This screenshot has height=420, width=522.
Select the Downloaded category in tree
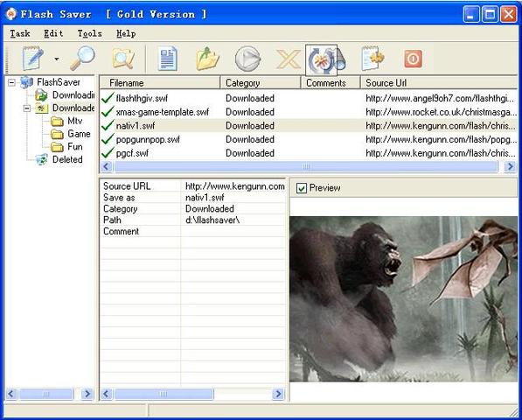pos(73,108)
